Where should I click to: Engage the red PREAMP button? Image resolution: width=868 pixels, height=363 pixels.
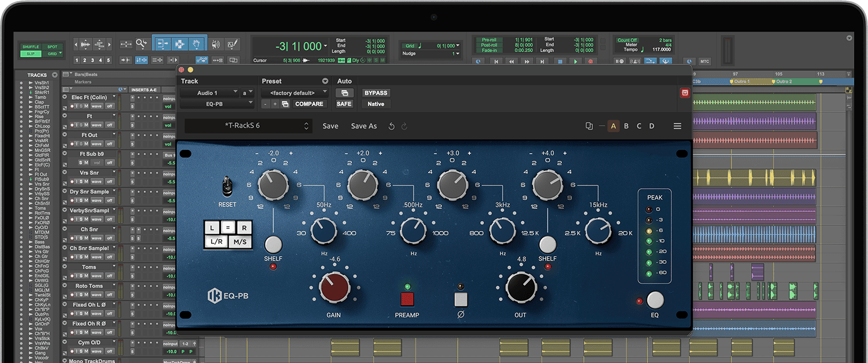click(x=407, y=299)
